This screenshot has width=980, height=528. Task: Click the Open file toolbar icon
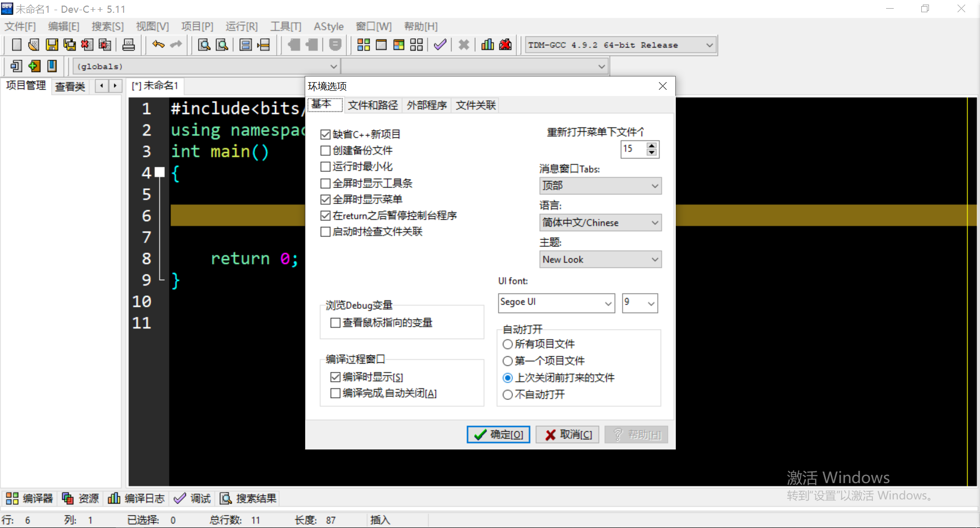pyautogui.click(x=34, y=45)
